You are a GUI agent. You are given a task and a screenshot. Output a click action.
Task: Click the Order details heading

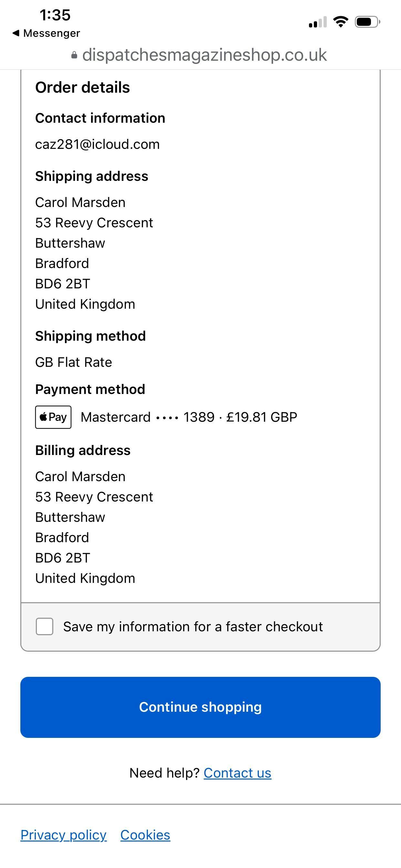click(x=83, y=88)
